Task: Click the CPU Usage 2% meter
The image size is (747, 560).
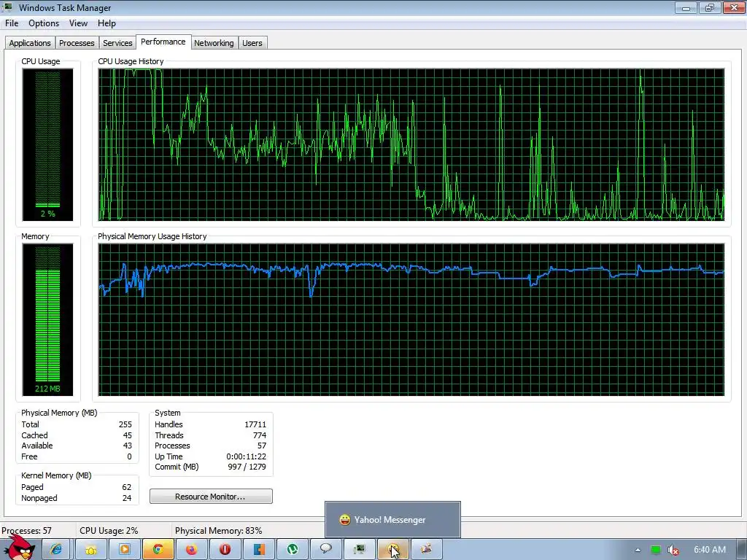Action: 47,145
